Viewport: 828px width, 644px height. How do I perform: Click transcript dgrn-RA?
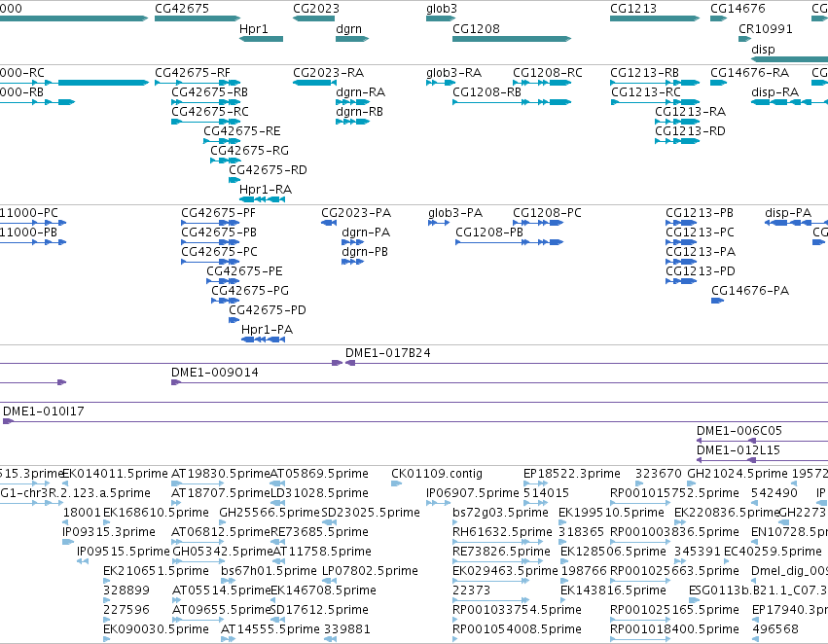click(360, 91)
